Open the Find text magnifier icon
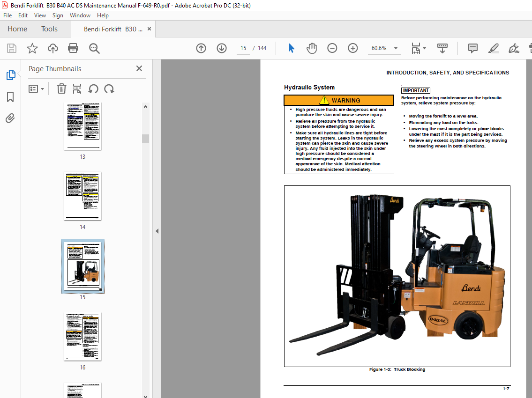Screen dimensions: 532x398 (94, 48)
